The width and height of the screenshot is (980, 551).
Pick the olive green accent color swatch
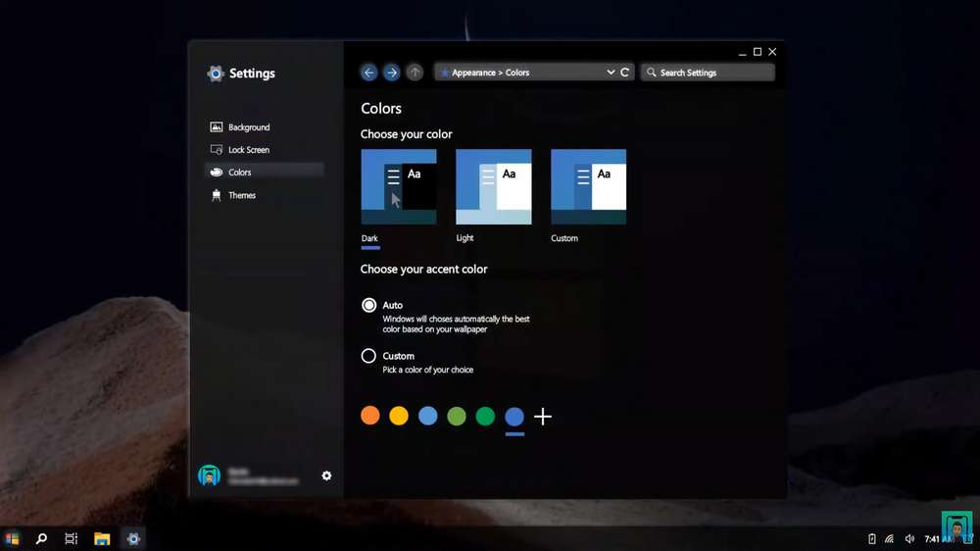click(457, 416)
